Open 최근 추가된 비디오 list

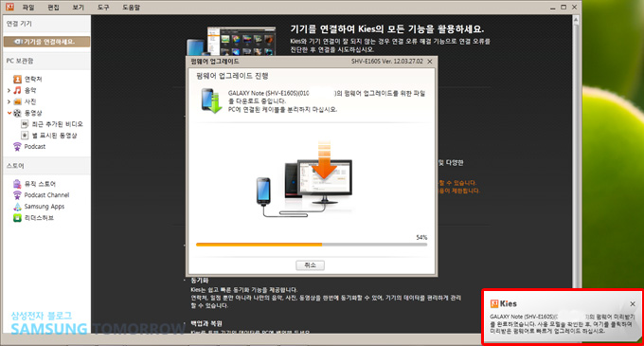(57, 124)
